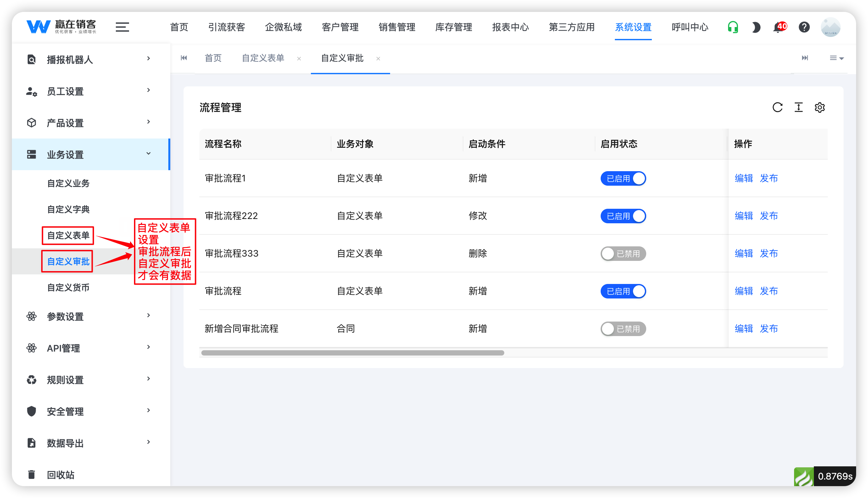Open 客户管理 top menu

[340, 27]
